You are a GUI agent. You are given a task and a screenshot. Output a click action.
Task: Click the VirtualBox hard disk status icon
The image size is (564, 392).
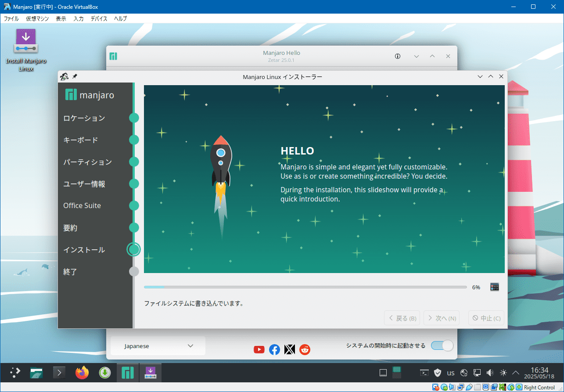(435, 387)
